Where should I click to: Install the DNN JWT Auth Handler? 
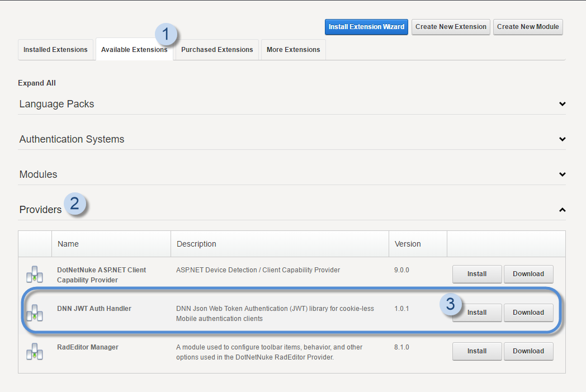(477, 313)
